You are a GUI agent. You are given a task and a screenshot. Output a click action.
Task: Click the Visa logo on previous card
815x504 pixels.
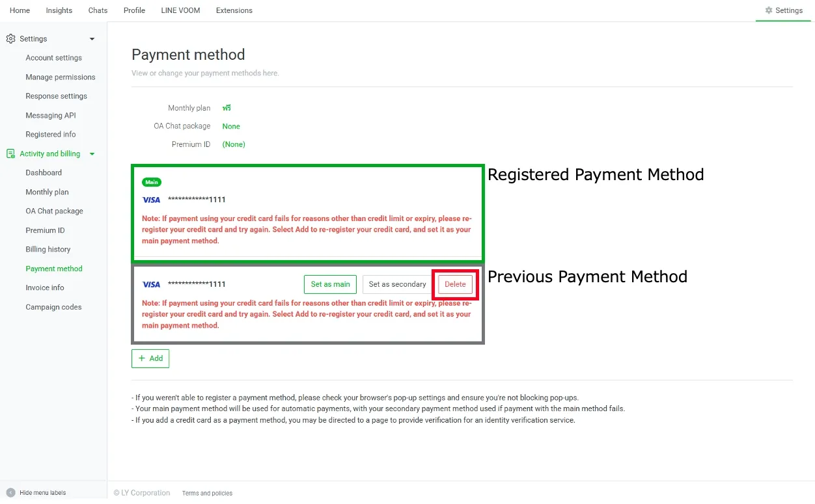(151, 284)
